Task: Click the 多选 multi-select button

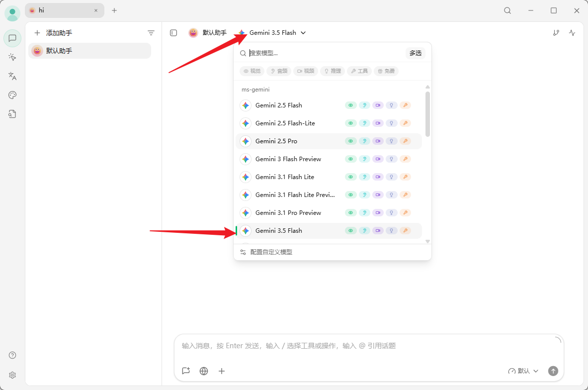Action: coord(415,53)
